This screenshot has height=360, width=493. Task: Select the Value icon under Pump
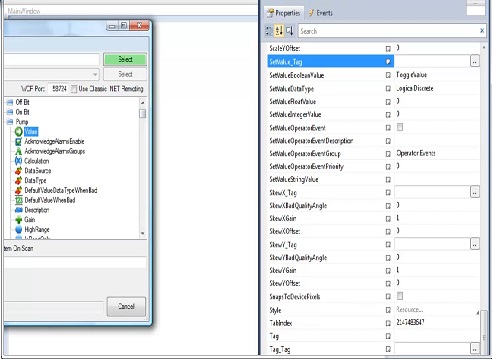[x=19, y=132]
